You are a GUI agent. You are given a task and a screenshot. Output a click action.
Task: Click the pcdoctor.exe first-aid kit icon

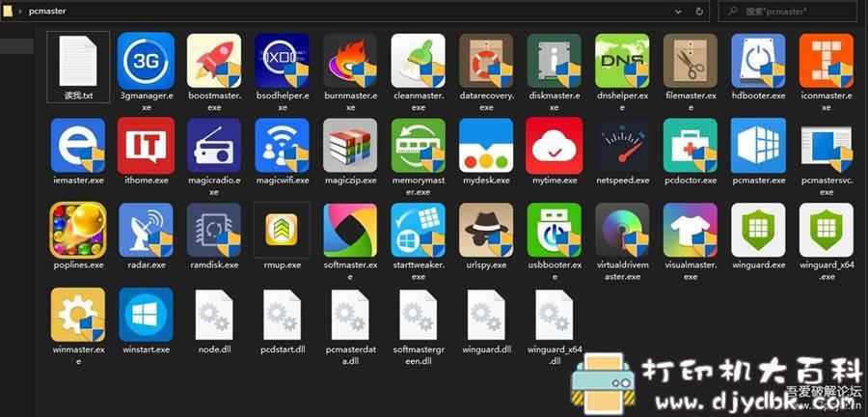point(691,145)
